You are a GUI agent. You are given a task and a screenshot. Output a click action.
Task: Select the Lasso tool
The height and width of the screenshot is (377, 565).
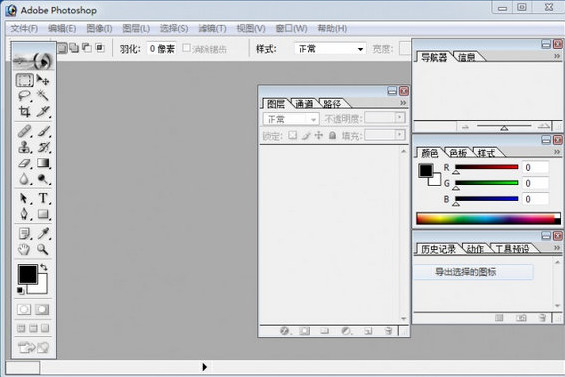click(x=25, y=96)
